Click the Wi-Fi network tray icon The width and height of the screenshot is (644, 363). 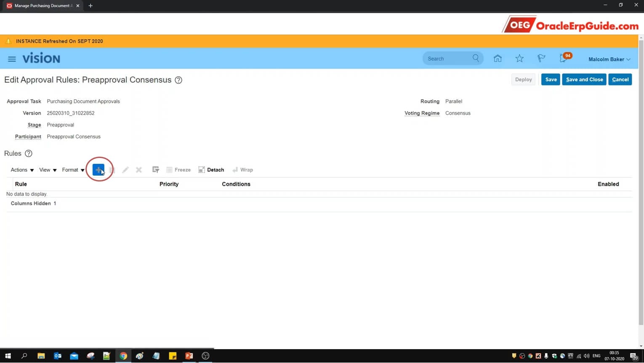(579, 356)
